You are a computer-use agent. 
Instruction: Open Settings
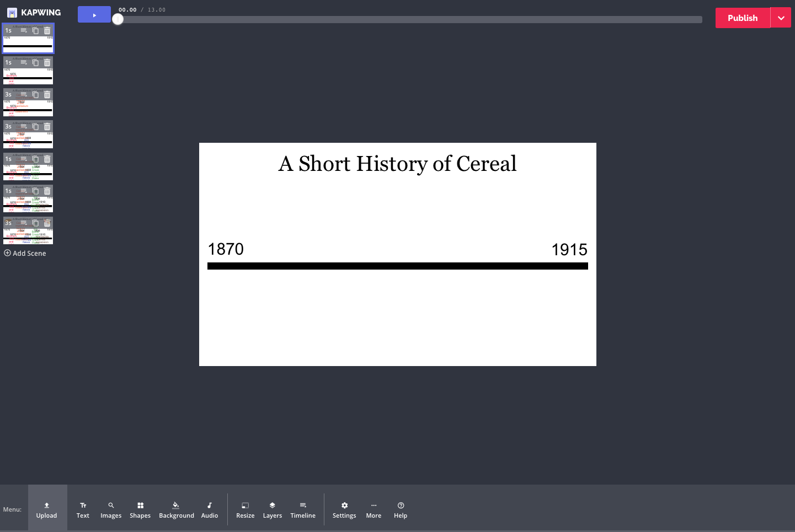344,510
